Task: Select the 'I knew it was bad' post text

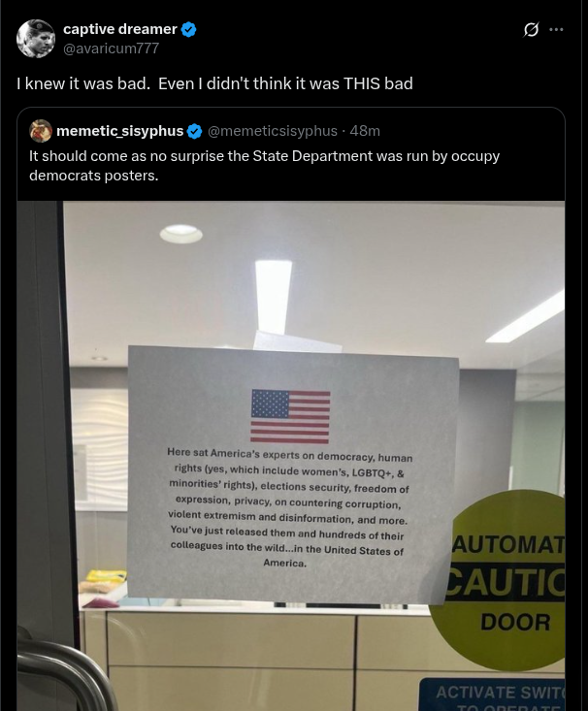Action: pos(214,83)
